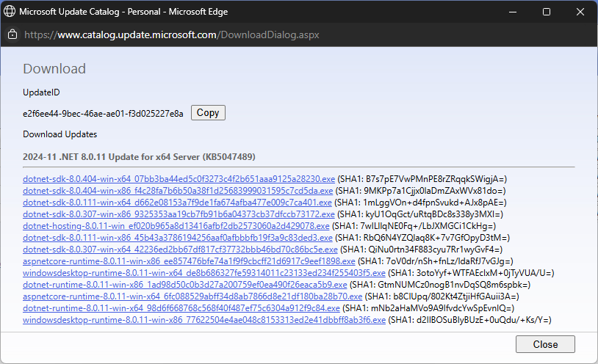Image resolution: width=598 pixels, height=364 pixels.
Task: Download windowsdesktop-runtime-8.0.11-win-x64 exe link
Action: click(204, 273)
